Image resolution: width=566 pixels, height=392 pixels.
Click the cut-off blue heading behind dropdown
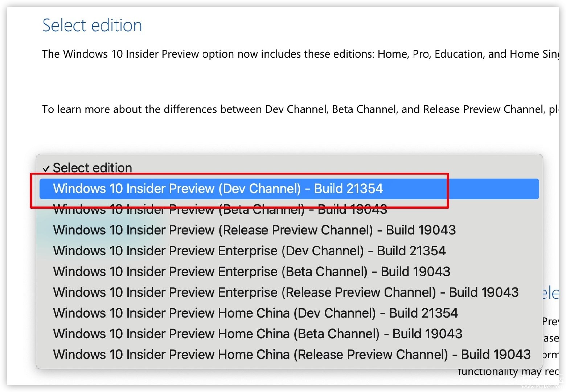coord(551,293)
